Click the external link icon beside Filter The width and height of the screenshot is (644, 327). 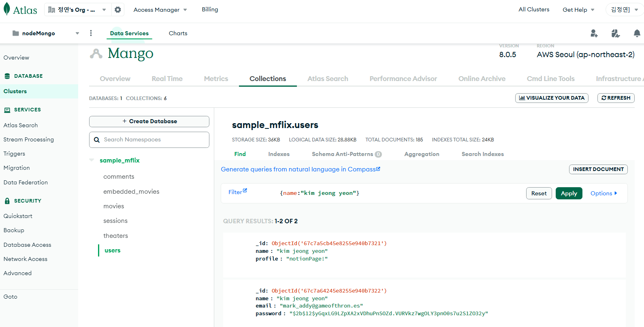point(245,190)
